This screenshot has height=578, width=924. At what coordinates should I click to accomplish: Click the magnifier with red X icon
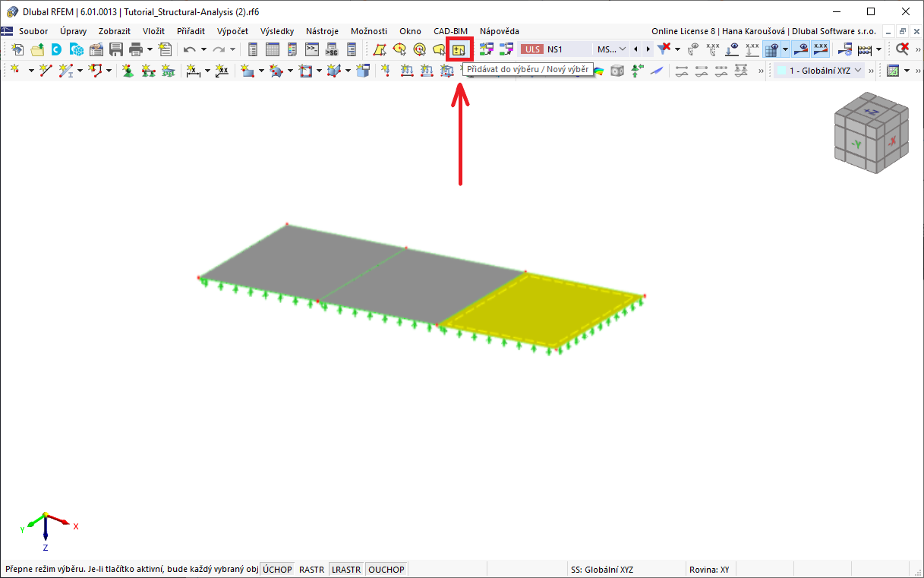click(902, 49)
